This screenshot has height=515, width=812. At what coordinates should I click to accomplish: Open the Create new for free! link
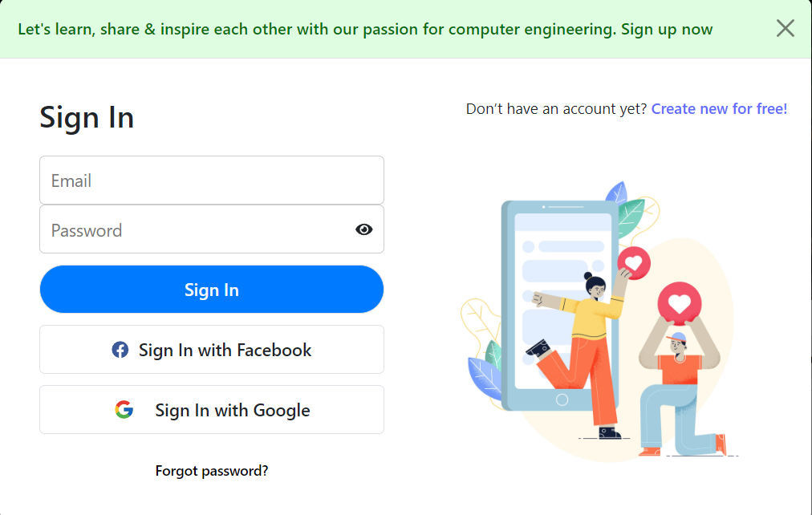[719, 108]
